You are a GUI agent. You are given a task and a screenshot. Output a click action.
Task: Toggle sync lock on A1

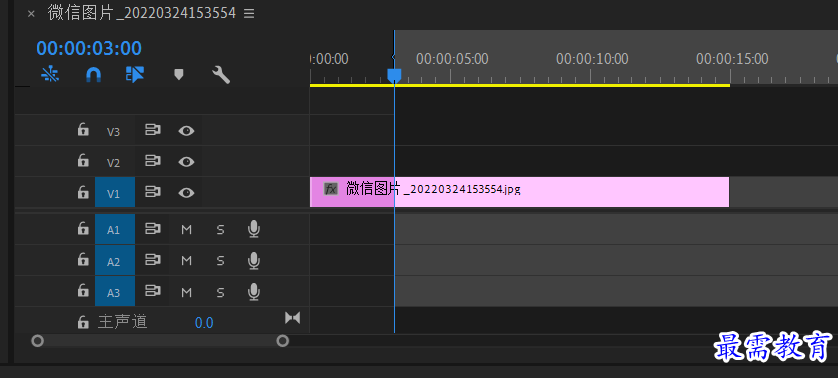(153, 229)
